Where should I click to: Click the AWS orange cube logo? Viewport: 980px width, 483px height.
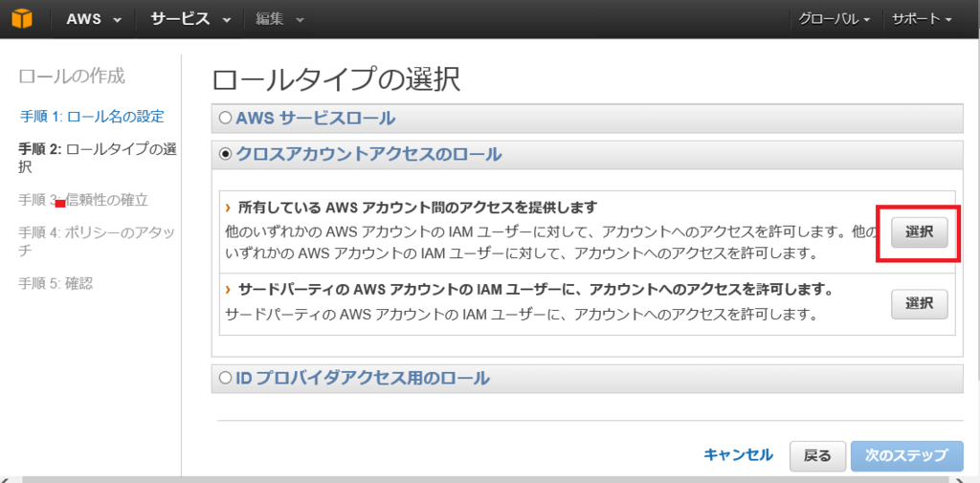[x=21, y=19]
